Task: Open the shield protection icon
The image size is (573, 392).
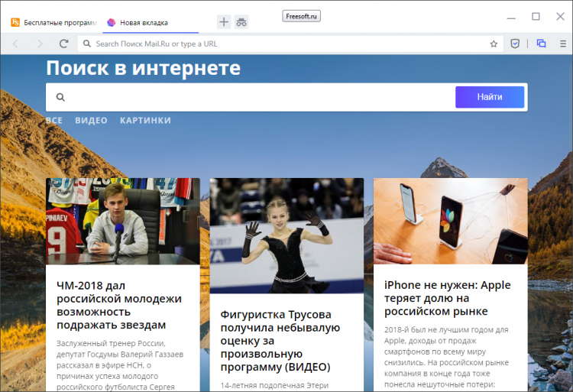Action: click(515, 44)
